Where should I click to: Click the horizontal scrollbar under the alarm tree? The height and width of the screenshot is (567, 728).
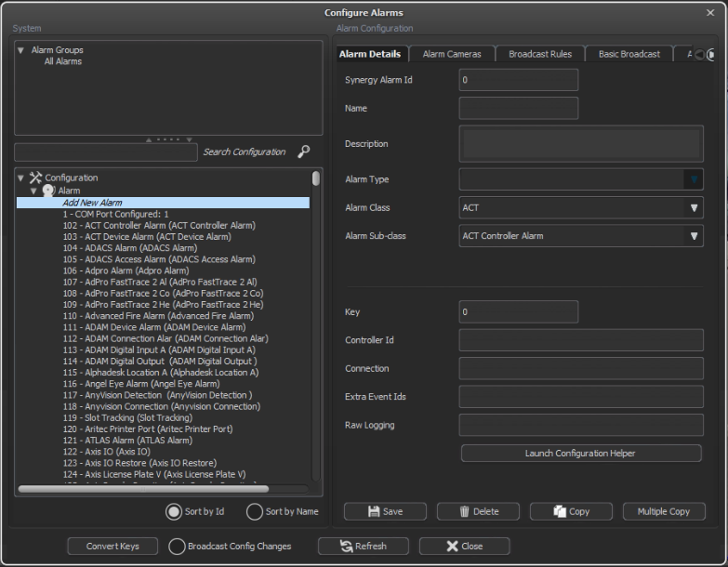pyautogui.click(x=144, y=488)
